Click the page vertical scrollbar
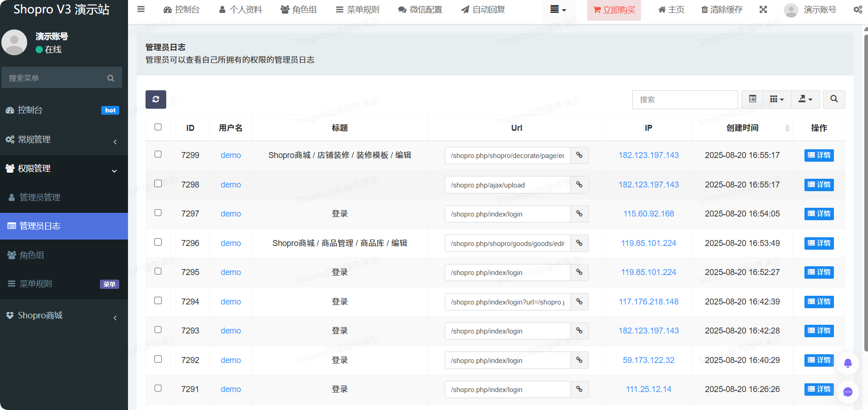This screenshot has width=868, height=410. coord(866,193)
